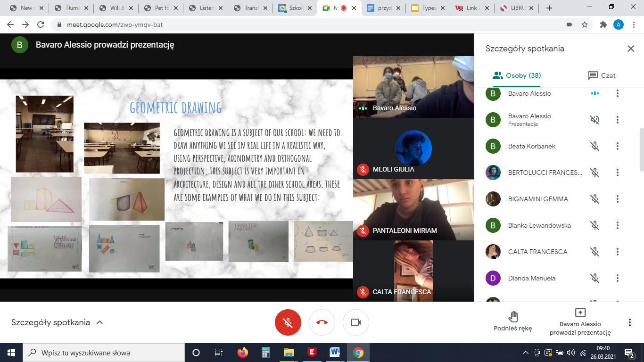Mute Blanka Lewandowska's microphone icon

595,225
